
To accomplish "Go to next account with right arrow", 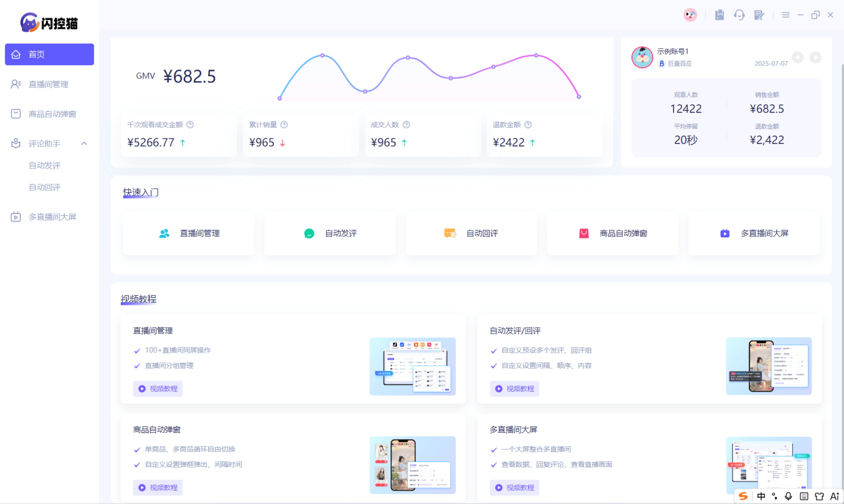I will coord(815,57).
